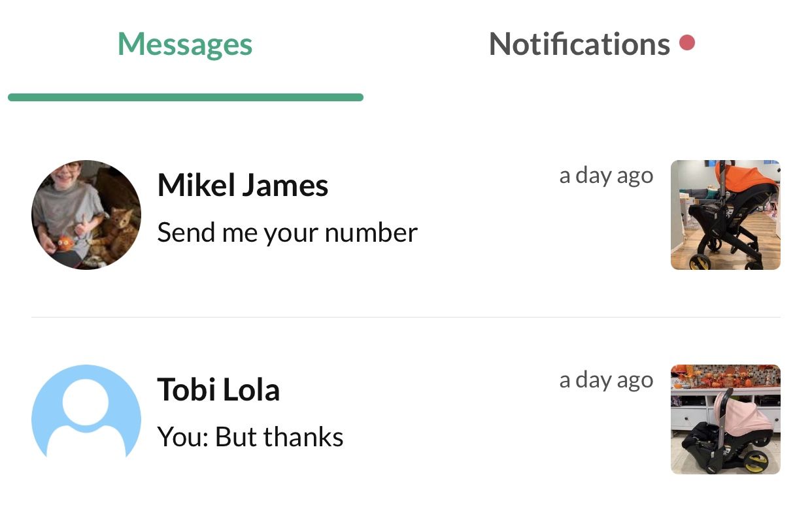Read the 'Send me your number' message

pyautogui.click(x=287, y=233)
